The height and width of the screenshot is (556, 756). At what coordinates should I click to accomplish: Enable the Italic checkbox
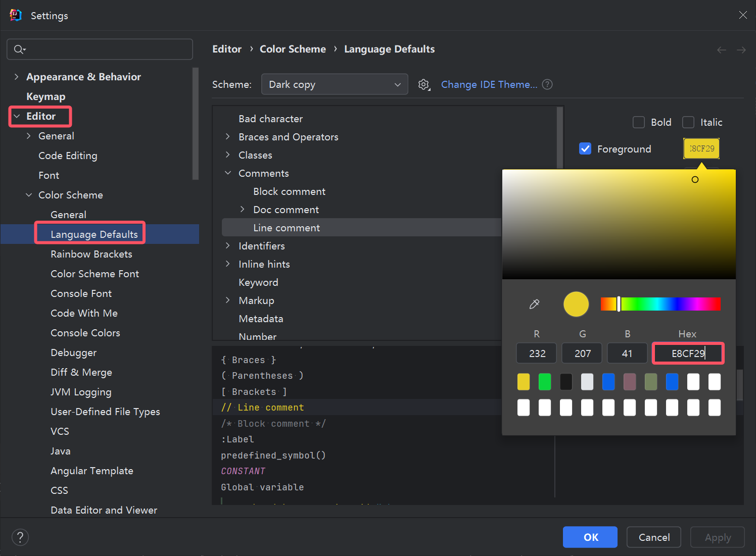[688, 122]
